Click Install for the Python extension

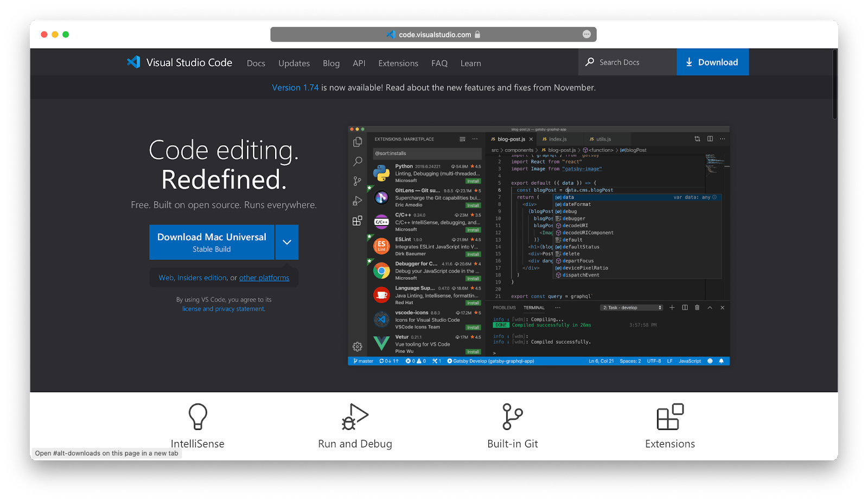point(473,181)
